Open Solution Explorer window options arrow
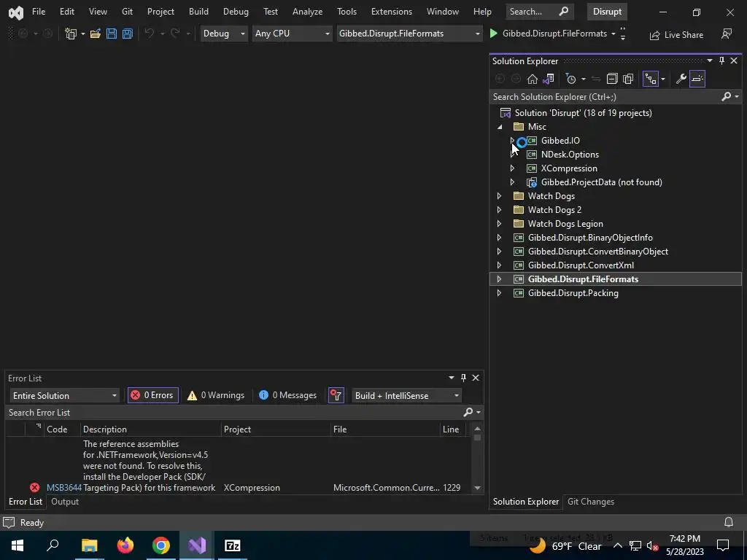The height and width of the screenshot is (560, 747). 710,61
